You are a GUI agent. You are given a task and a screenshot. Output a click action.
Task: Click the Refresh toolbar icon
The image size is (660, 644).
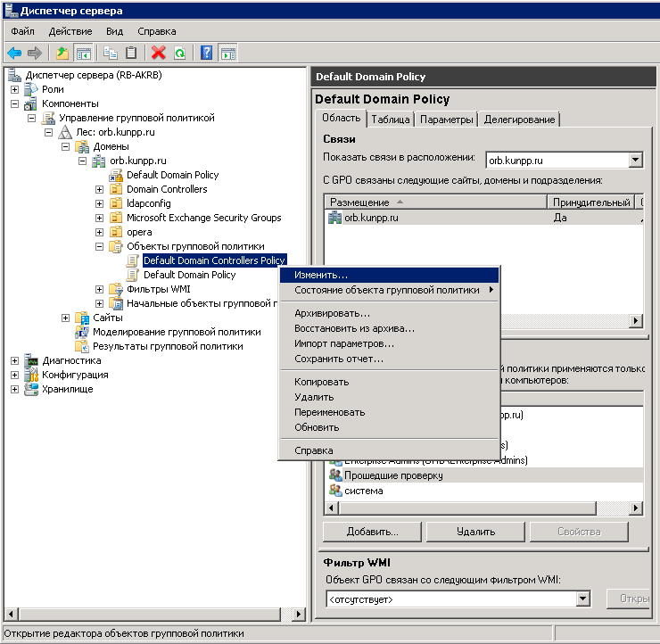click(179, 54)
